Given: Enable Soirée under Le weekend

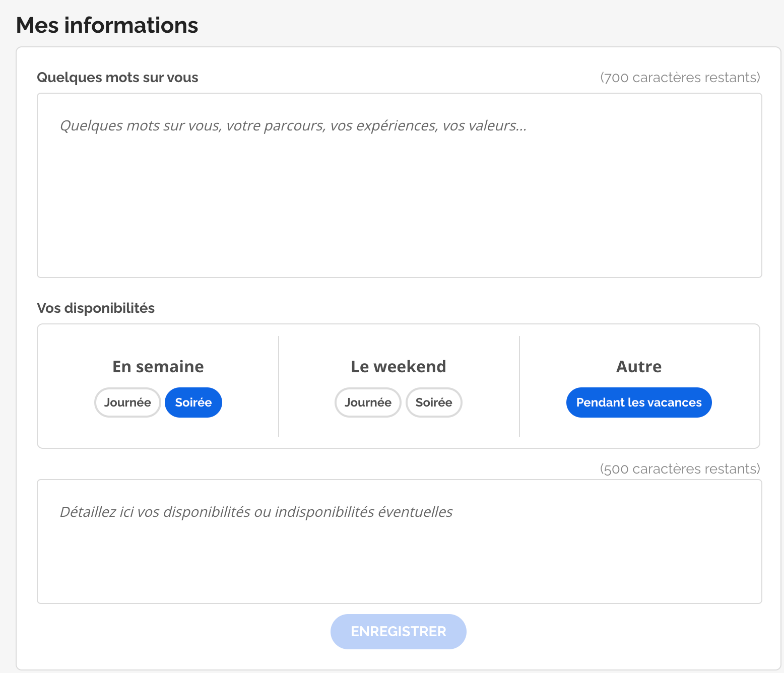Looking at the screenshot, I should click(x=434, y=402).
